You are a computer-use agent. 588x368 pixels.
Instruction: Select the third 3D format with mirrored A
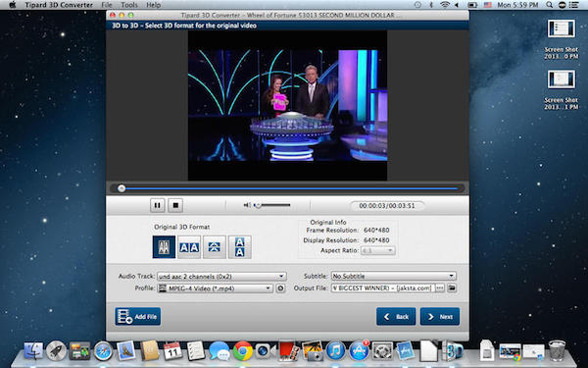coord(214,247)
